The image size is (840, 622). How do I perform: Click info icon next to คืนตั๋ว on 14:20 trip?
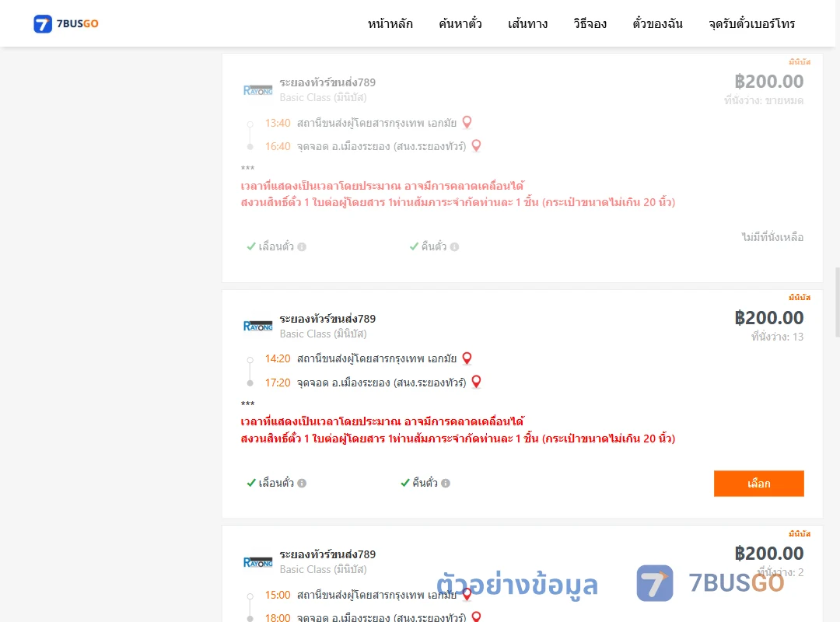tap(446, 484)
